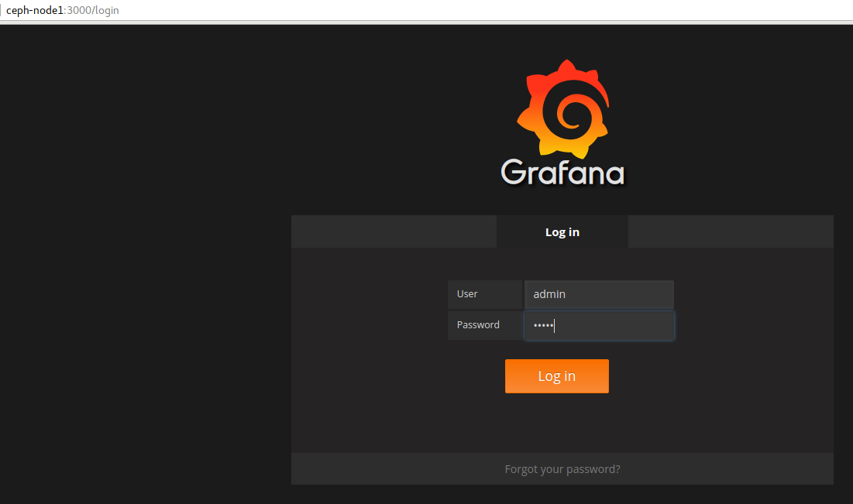Image resolution: width=853 pixels, height=504 pixels.
Task: Click the orange Log in button
Action: tap(556, 376)
